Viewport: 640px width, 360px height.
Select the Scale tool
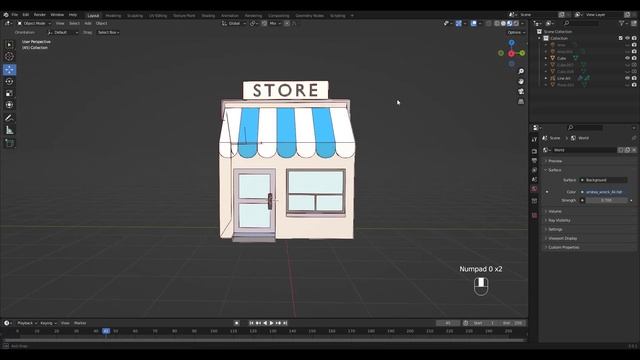click(x=9, y=93)
